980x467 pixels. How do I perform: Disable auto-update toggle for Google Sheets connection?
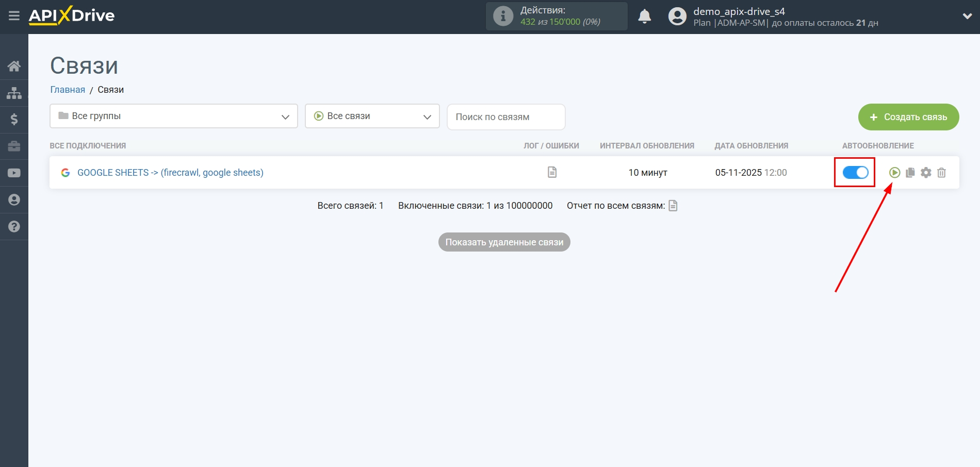point(855,173)
